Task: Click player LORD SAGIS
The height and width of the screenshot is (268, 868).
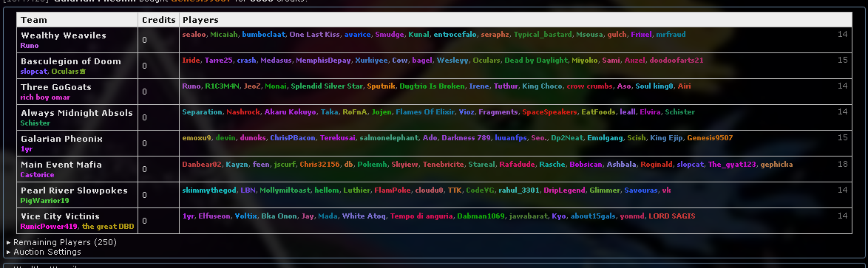Action: 671,216
